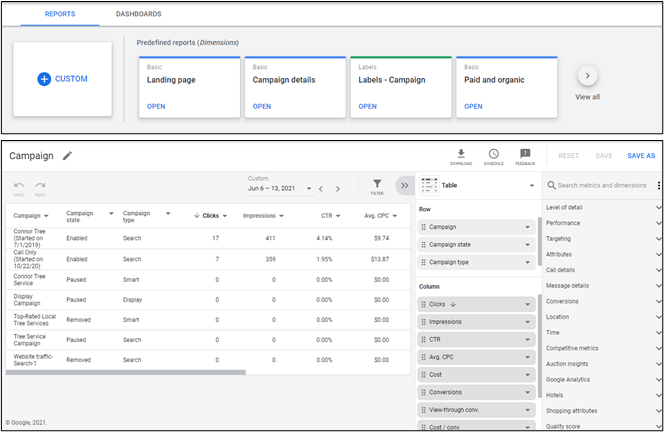Open Impressions column header dropdown
The height and width of the screenshot is (436, 664).
click(x=281, y=216)
